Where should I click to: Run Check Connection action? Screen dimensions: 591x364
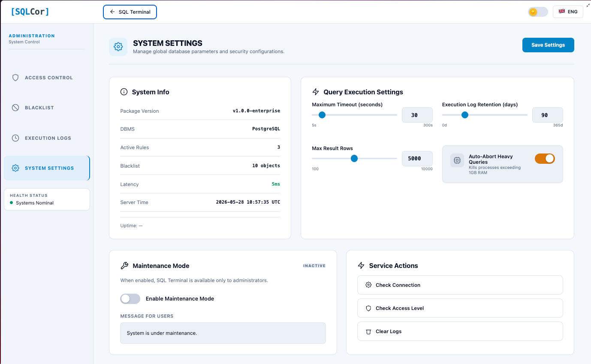click(460, 285)
